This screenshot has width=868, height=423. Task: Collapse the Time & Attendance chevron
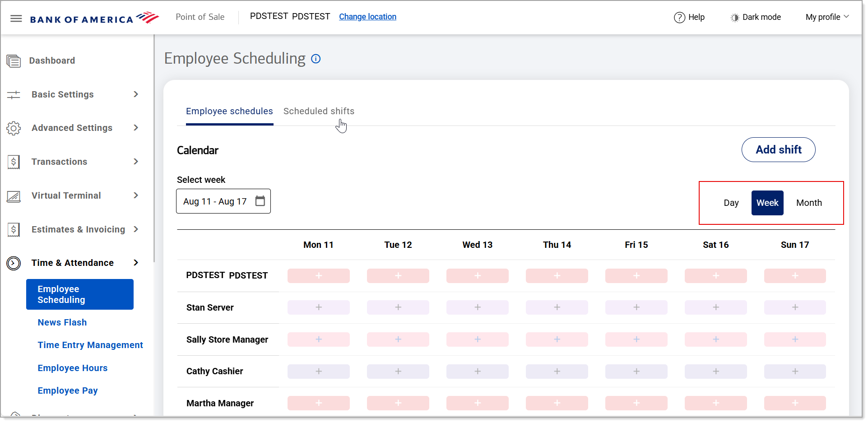(x=136, y=263)
